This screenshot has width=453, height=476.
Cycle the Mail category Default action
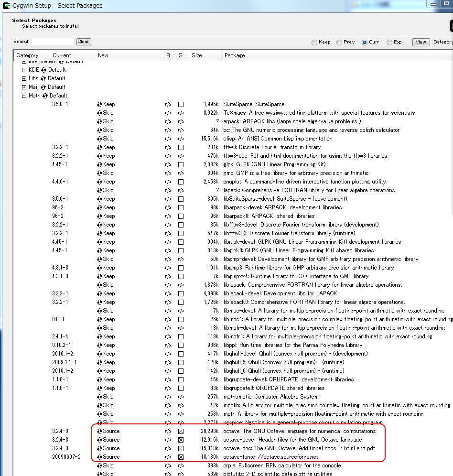click(x=43, y=87)
